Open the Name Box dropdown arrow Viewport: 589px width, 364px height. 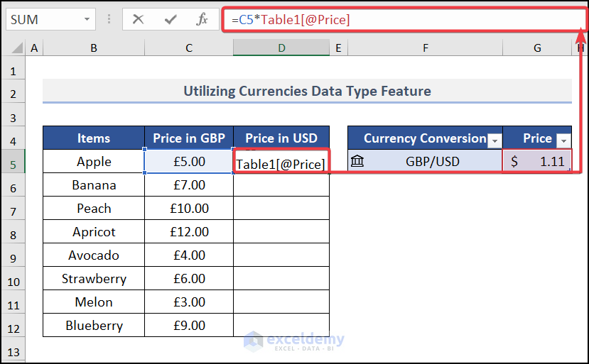click(87, 20)
